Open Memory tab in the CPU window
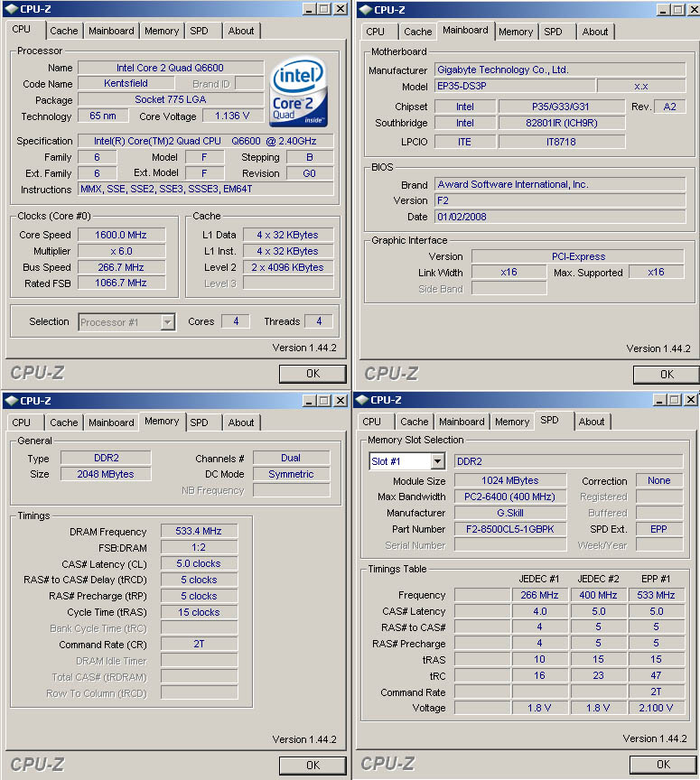The width and height of the screenshot is (700, 780). (162, 31)
